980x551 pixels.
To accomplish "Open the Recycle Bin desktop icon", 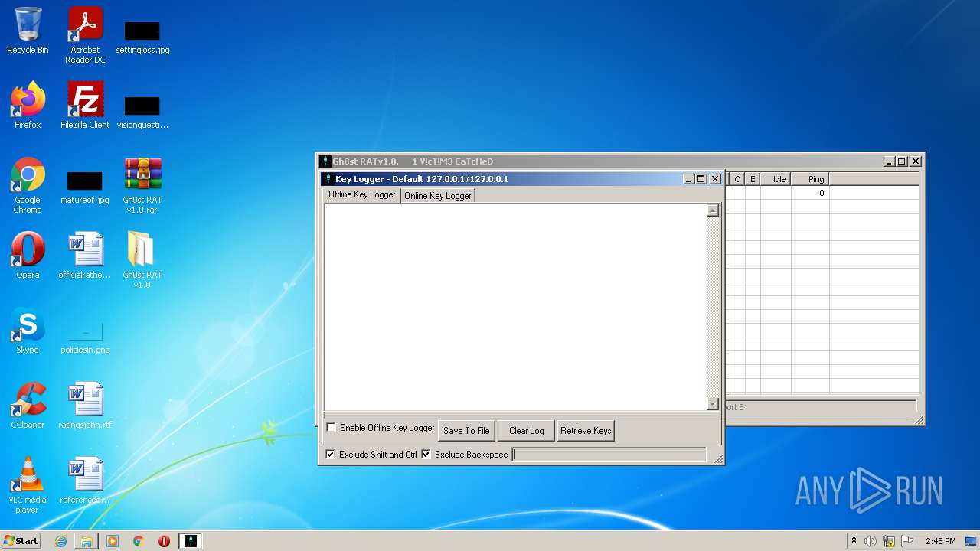I will pyautogui.click(x=28, y=31).
